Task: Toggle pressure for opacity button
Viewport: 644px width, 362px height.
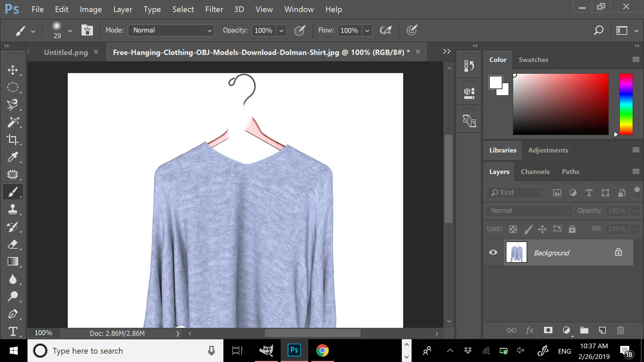Action: point(300,30)
